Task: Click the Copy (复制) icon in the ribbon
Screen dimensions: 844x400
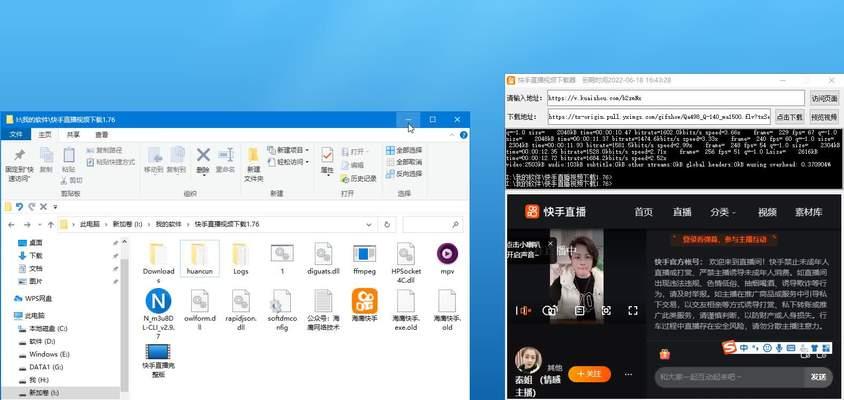Action: tap(46, 155)
